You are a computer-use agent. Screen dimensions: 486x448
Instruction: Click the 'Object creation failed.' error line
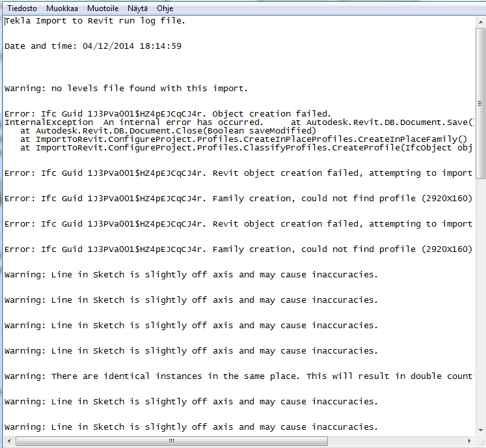[168, 113]
